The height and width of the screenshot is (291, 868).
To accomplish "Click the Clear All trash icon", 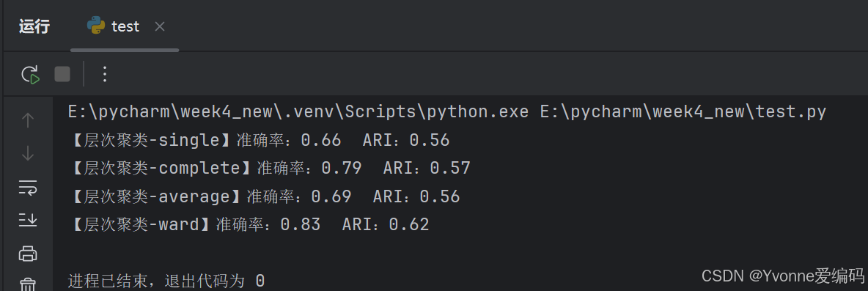I will pyautogui.click(x=28, y=285).
